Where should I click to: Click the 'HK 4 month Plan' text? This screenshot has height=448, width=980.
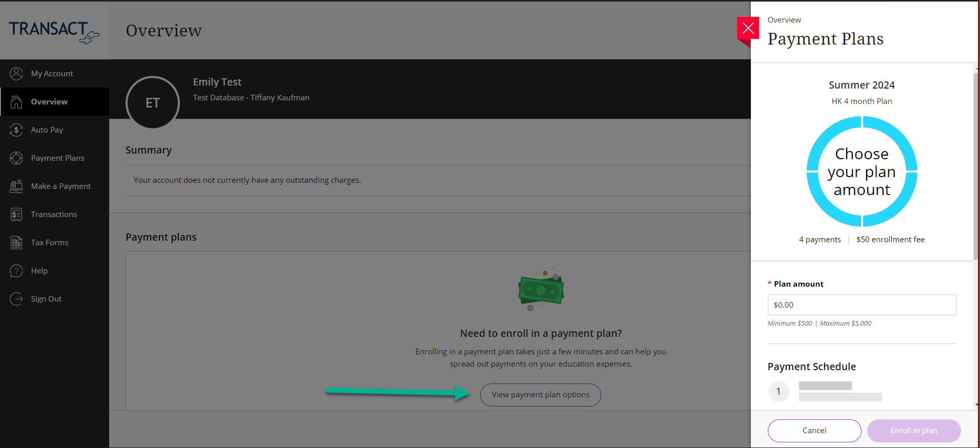862,101
